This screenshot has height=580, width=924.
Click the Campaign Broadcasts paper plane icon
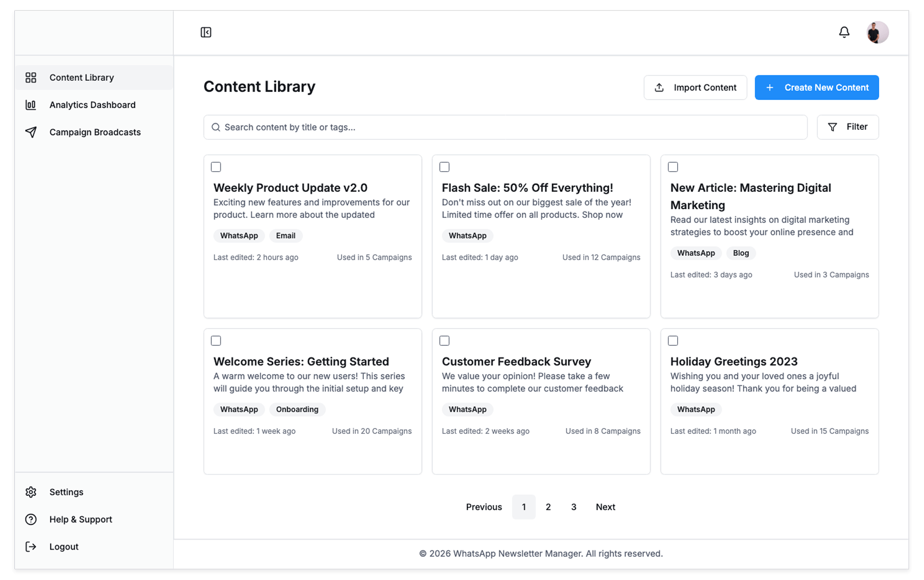click(31, 132)
